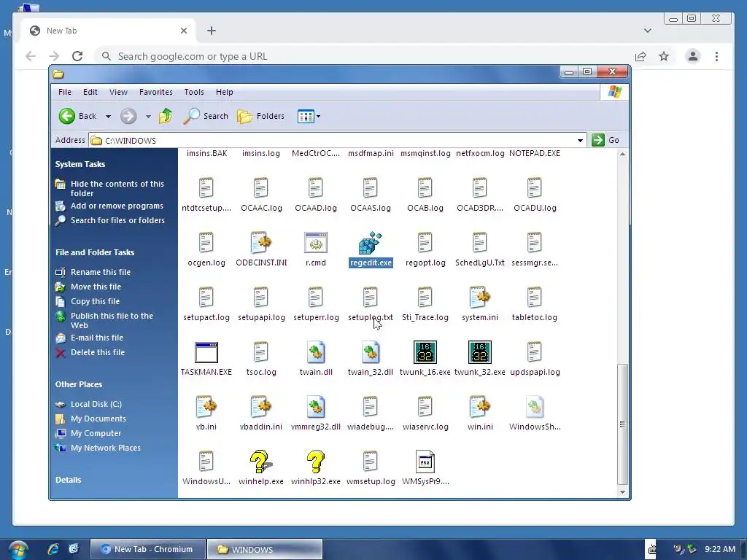The height and width of the screenshot is (560, 747).
Task: Open Chromium tab search chevron
Action: click(x=648, y=31)
